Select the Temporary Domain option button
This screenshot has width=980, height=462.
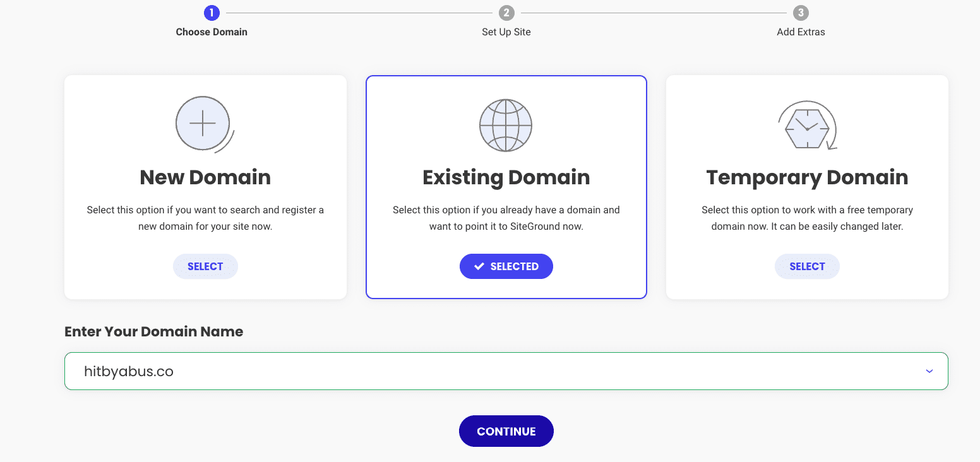[x=807, y=266]
